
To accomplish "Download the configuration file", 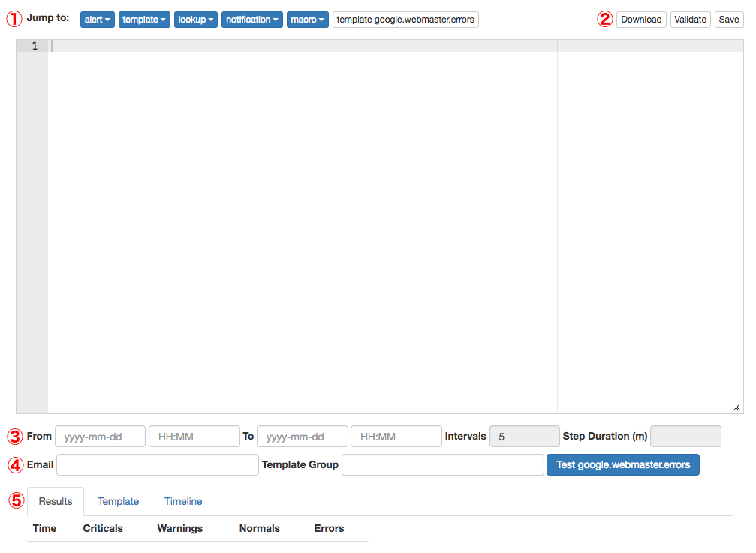I will [641, 20].
